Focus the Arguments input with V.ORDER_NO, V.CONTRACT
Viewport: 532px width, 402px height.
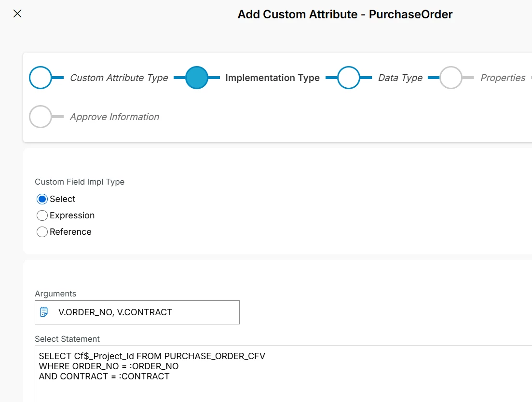tap(145, 312)
